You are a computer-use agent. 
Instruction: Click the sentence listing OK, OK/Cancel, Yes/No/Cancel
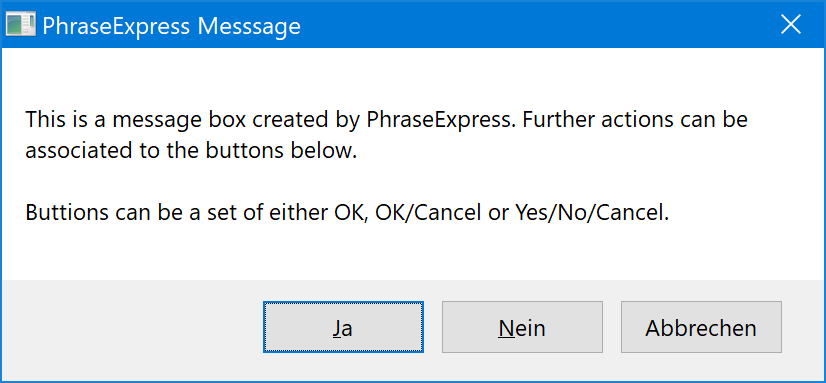(x=347, y=213)
